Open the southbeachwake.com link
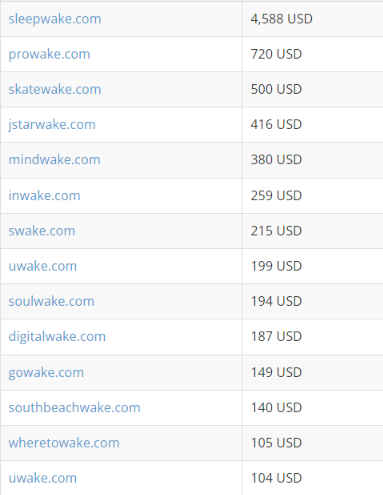Image resolution: width=383 pixels, height=495 pixels. pyautogui.click(x=74, y=407)
